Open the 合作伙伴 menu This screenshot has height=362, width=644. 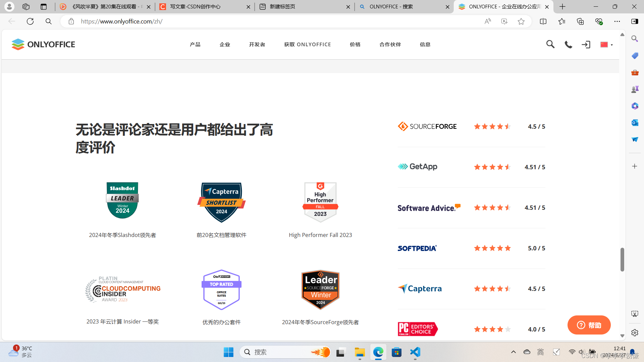390,45
